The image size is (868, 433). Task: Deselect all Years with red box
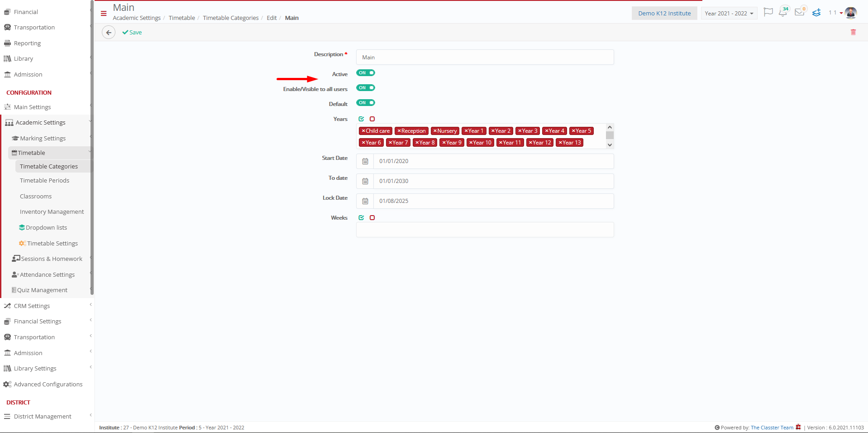tap(372, 119)
